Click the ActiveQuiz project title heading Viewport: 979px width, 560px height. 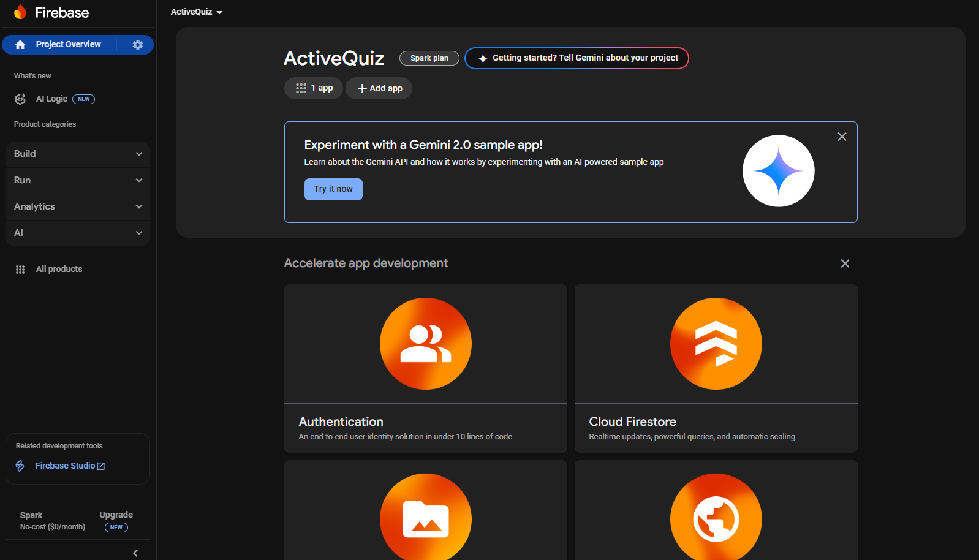(x=334, y=58)
